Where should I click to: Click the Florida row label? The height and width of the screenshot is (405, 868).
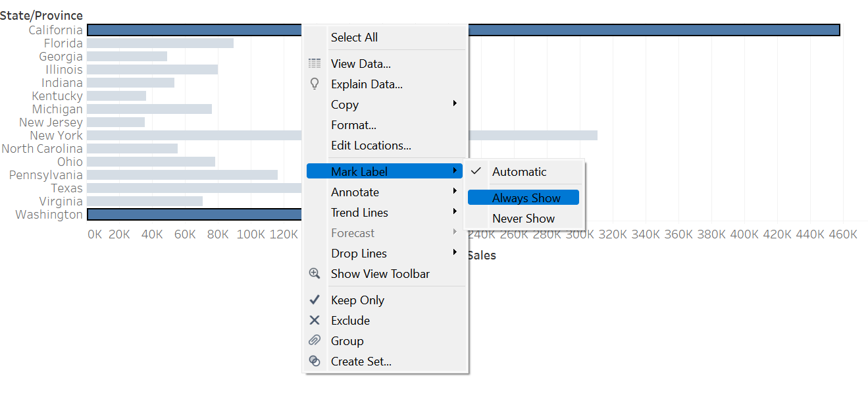pos(63,43)
